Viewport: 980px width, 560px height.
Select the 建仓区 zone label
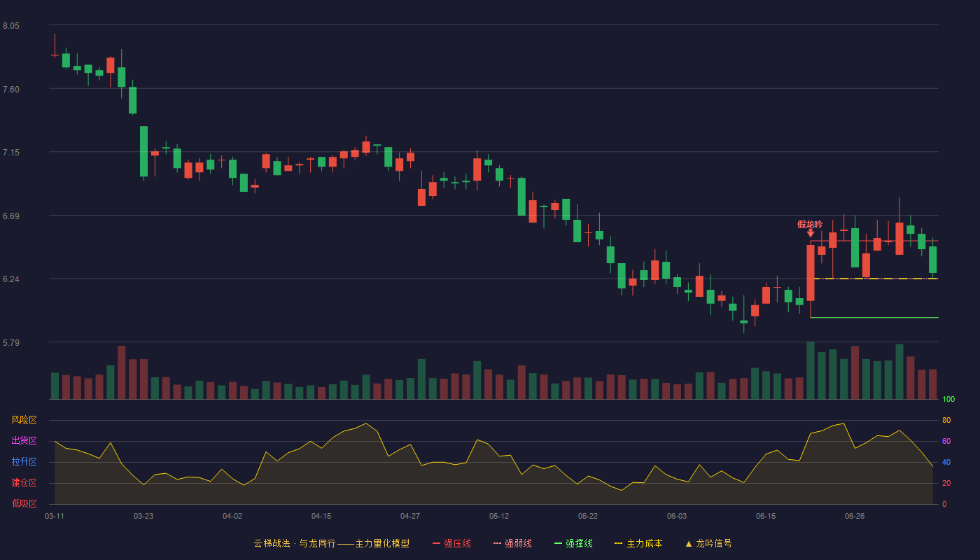(x=24, y=483)
